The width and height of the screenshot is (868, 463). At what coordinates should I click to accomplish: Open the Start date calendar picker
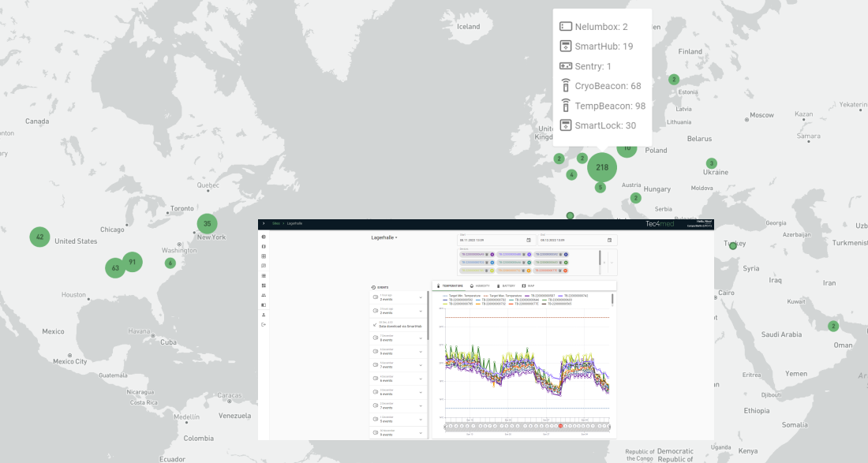point(528,240)
